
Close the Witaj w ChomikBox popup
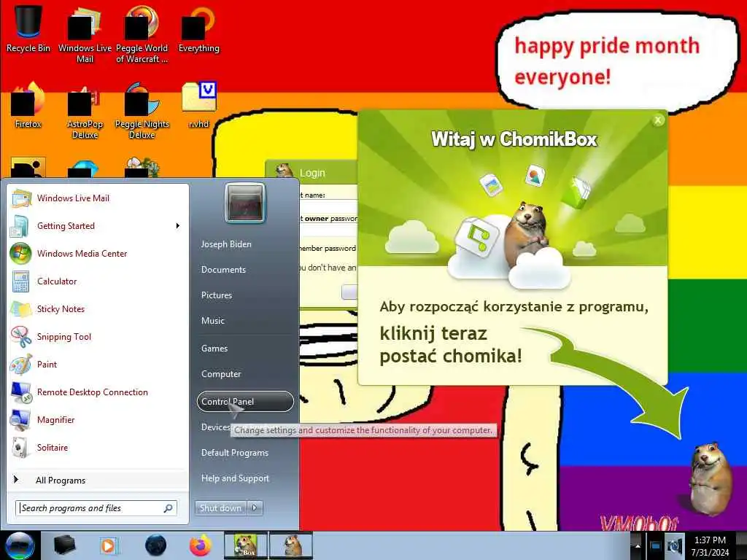click(658, 120)
